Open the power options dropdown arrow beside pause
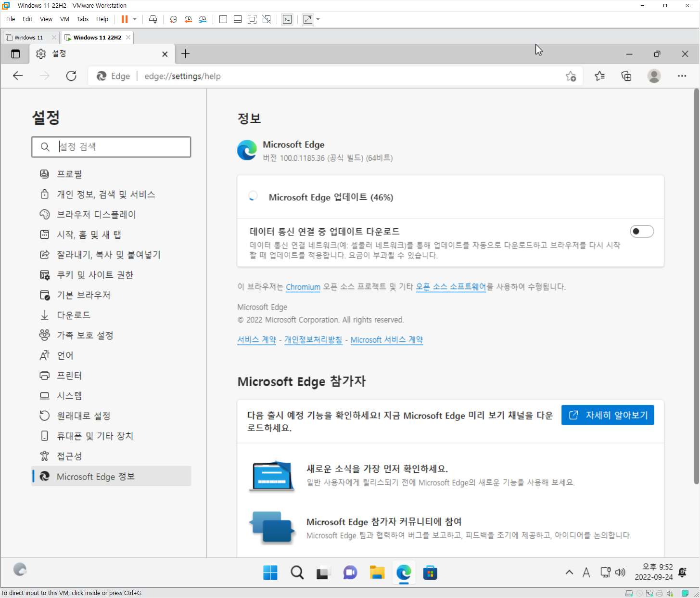 pyautogui.click(x=135, y=19)
